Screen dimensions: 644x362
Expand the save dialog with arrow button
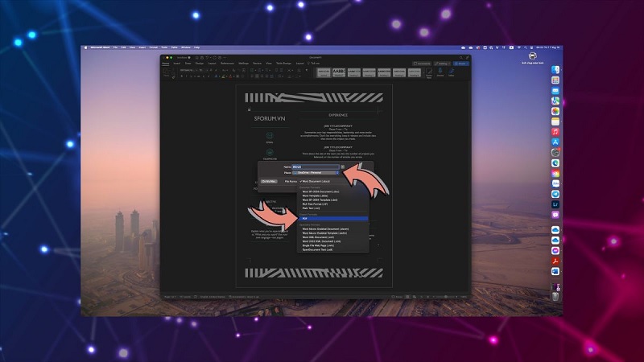click(x=342, y=167)
